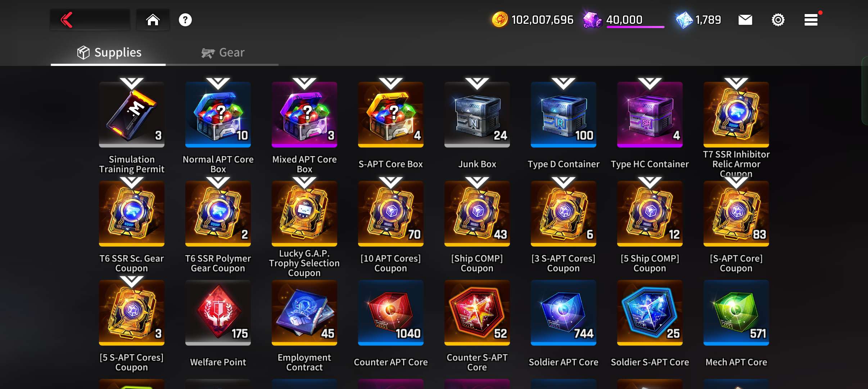Select the Junk Box item
Viewport: 868px width, 389px height.
click(477, 115)
